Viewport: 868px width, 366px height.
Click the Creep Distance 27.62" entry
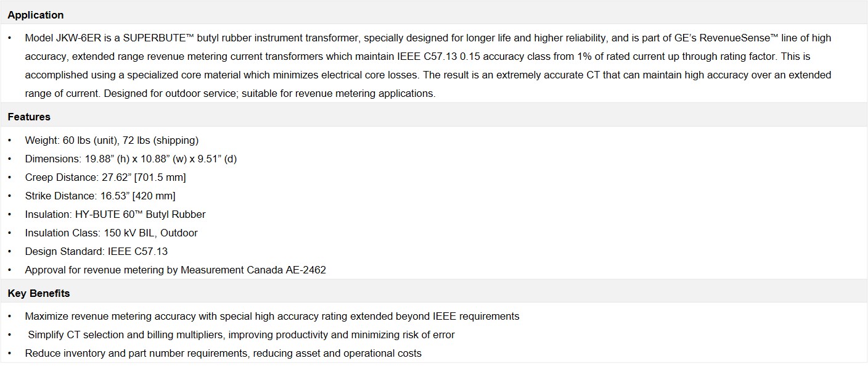point(105,177)
